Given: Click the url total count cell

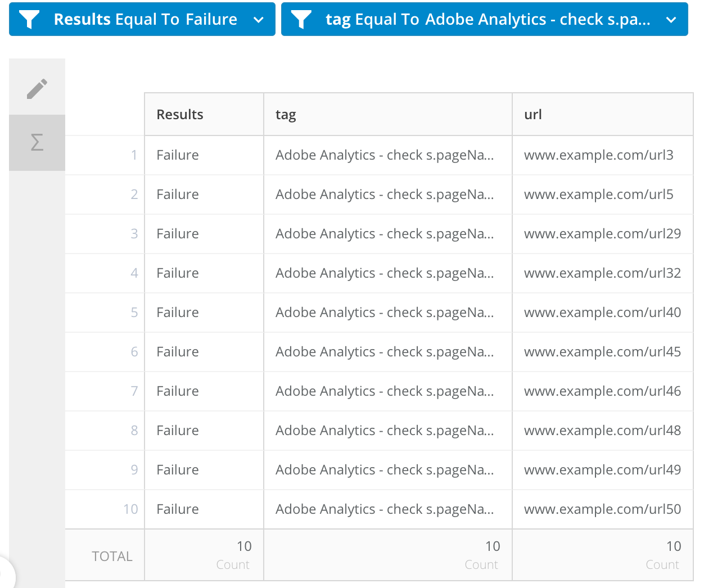Looking at the screenshot, I should click(x=603, y=555).
